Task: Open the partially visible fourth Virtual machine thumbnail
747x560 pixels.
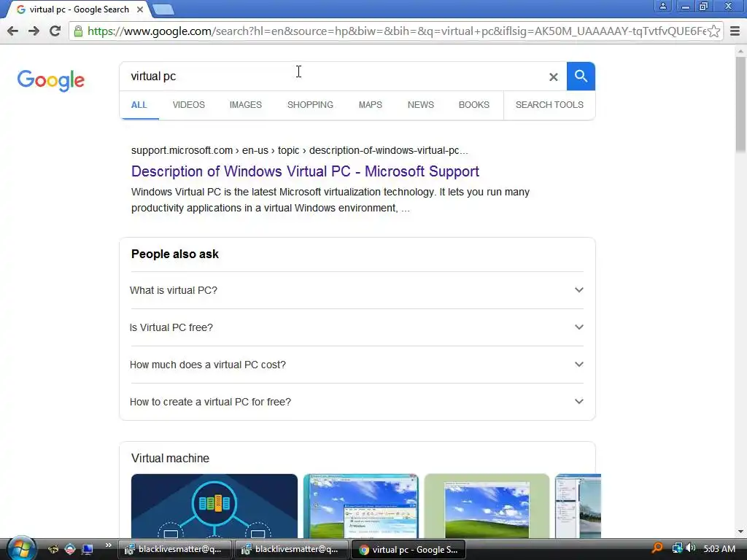Action: coord(578,506)
